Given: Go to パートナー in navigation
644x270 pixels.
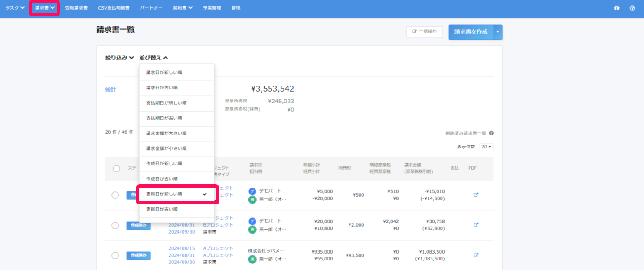Looking at the screenshot, I should click(x=151, y=8).
